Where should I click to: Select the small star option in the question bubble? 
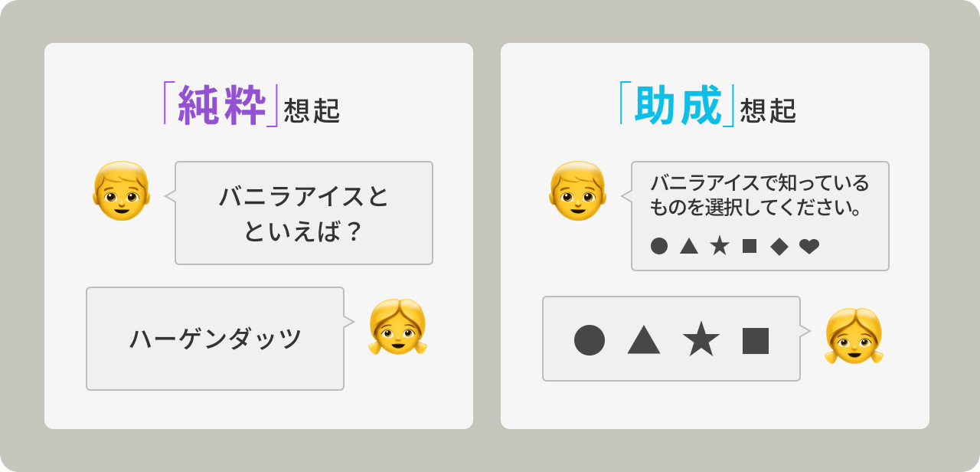(720, 246)
